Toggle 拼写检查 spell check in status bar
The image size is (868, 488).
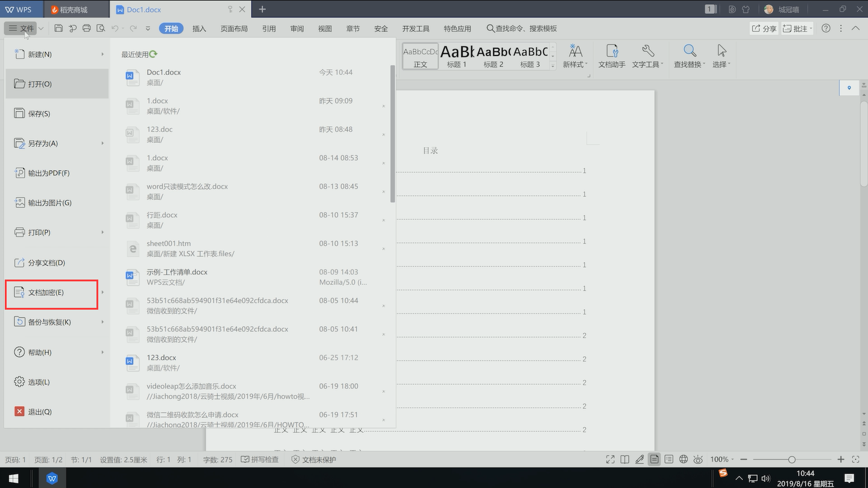coord(260,460)
